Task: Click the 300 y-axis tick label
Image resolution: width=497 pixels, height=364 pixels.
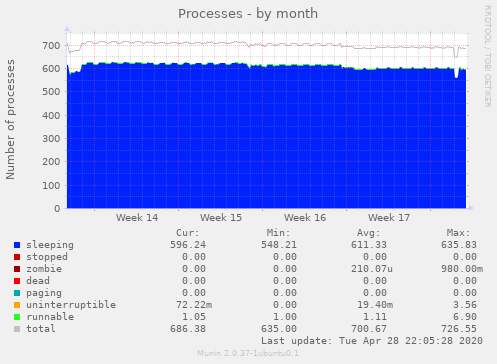Action: click(51, 139)
